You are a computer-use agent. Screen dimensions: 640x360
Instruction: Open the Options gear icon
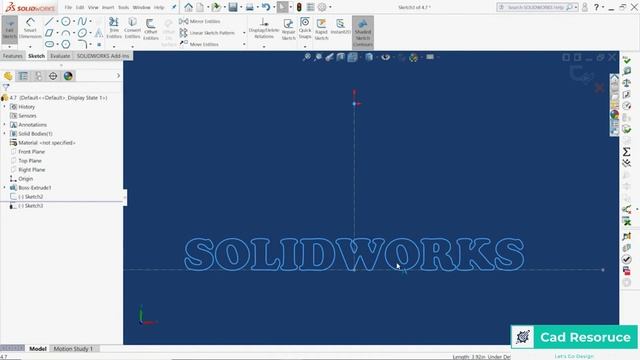click(x=322, y=7)
